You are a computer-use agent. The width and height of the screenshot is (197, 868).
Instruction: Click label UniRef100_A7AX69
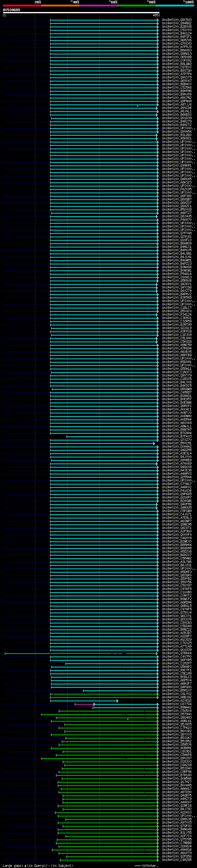[x=177, y=463]
